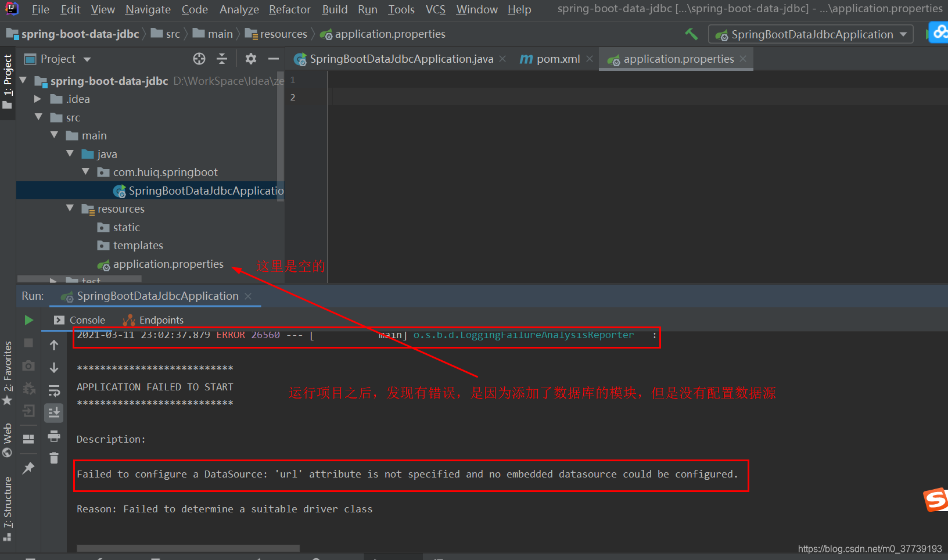Open the Navigate menu
This screenshot has height=560, width=948.
coord(148,9)
